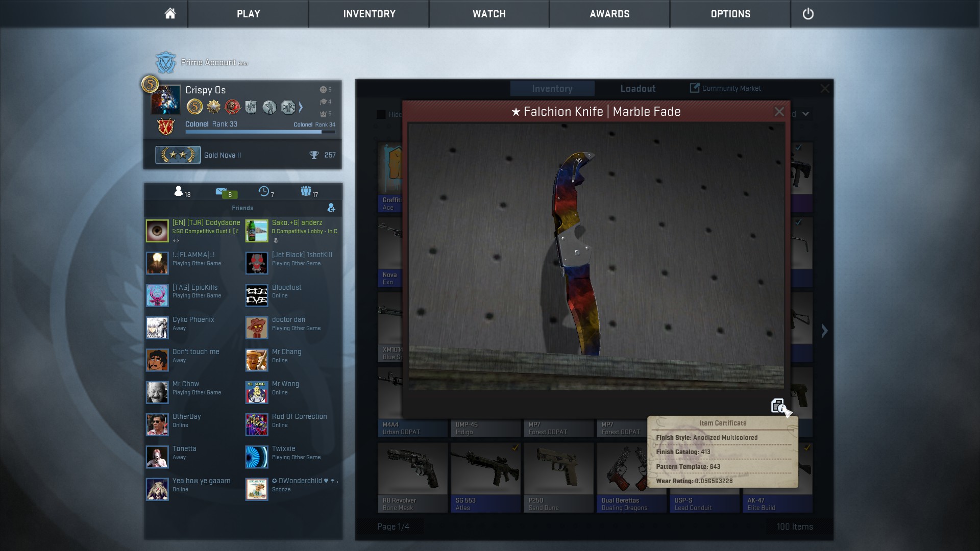Viewport: 980px width, 551px height.
Task: Open the inventory sort dropdown arrow
Action: [805, 114]
